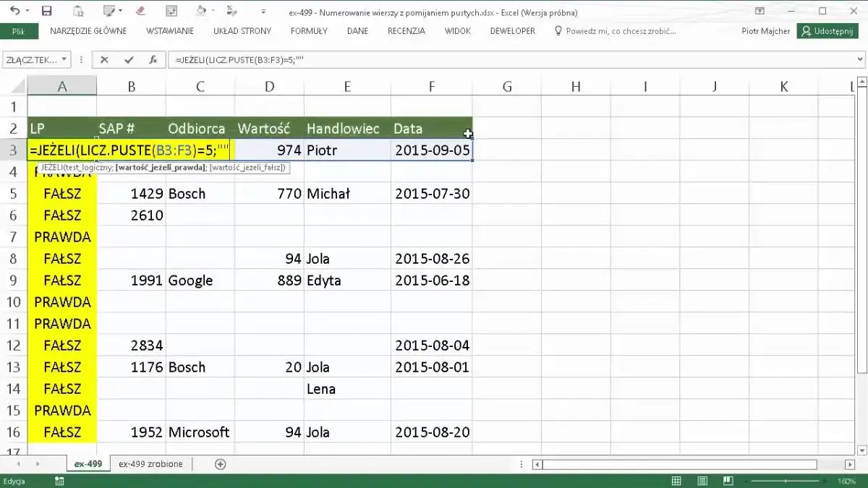Expand the Customize Quick Access Toolbar arrow
This screenshot has width=868, height=488.
[x=262, y=9]
